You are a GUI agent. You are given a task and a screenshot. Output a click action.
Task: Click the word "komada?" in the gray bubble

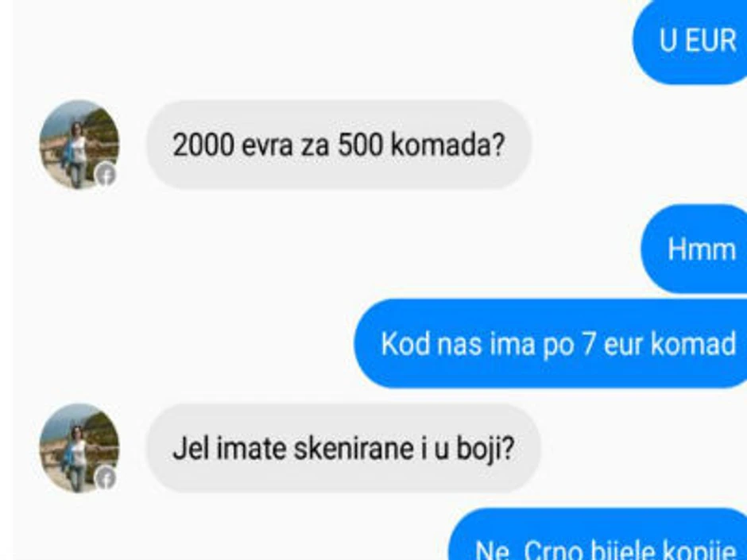[448, 145]
